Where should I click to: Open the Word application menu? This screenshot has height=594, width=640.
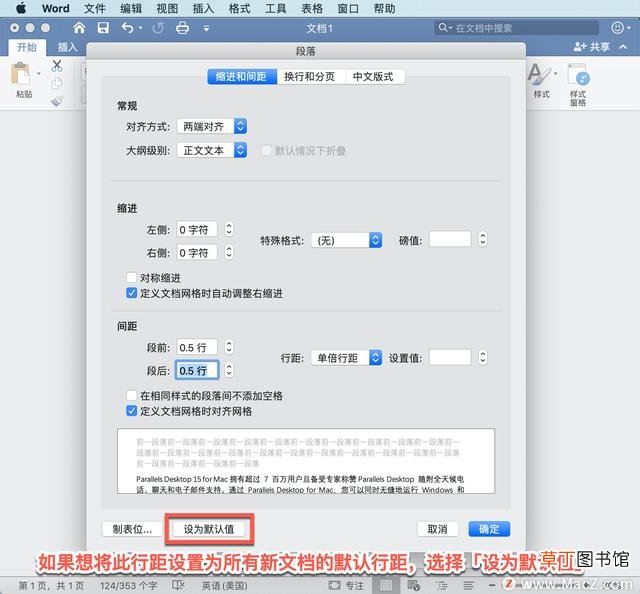56,8
